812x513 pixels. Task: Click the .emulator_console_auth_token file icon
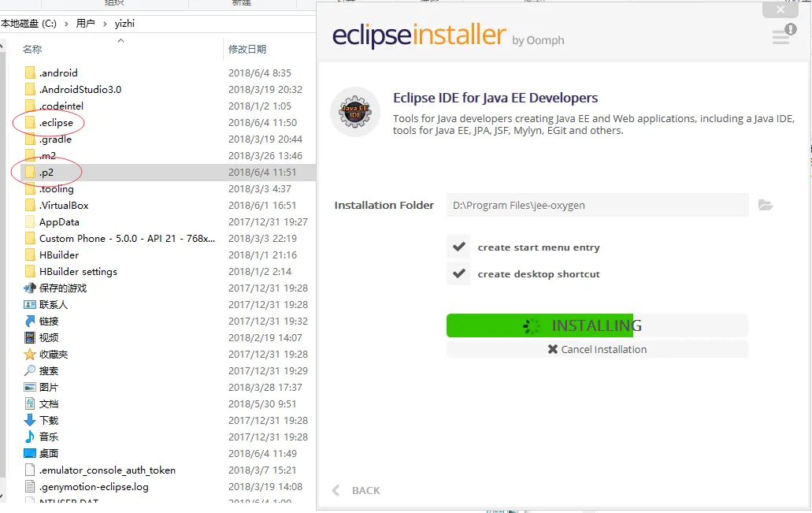[x=30, y=470]
